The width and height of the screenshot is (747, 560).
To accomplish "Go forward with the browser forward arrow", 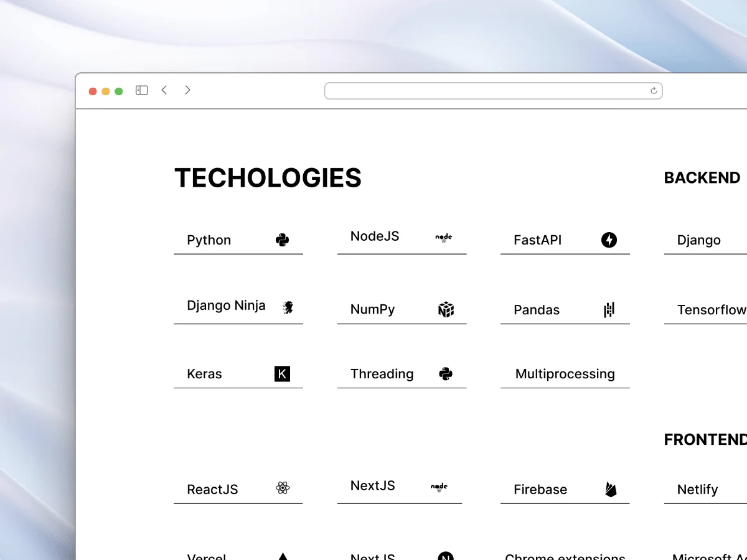I will (x=187, y=90).
